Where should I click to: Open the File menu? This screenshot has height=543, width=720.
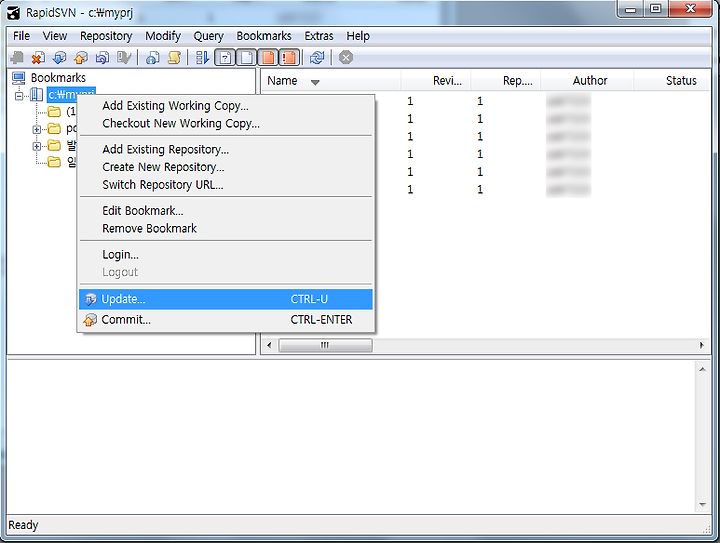[x=21, y=36]
